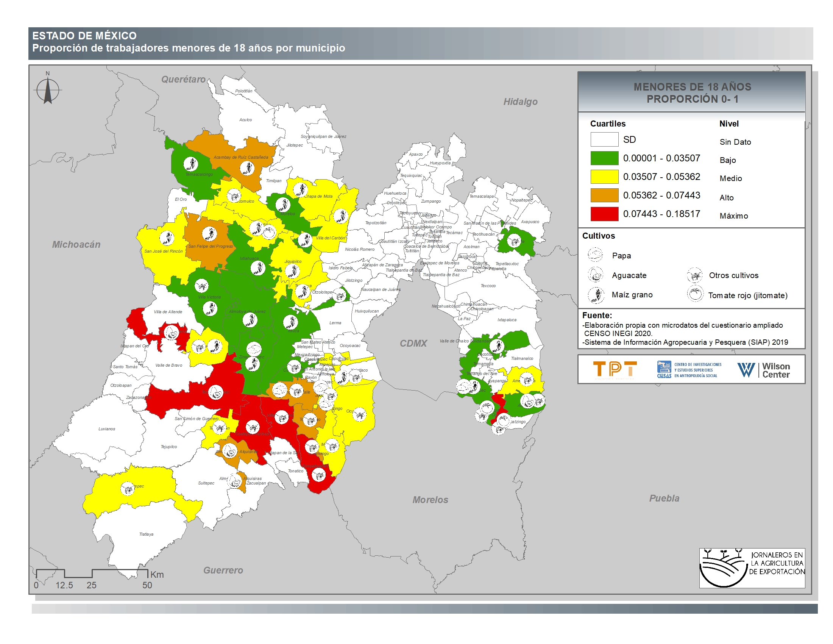Click the Tomate rojo (jitomate) legend icon
The image size is (833, 644).
tap(695, 294)
